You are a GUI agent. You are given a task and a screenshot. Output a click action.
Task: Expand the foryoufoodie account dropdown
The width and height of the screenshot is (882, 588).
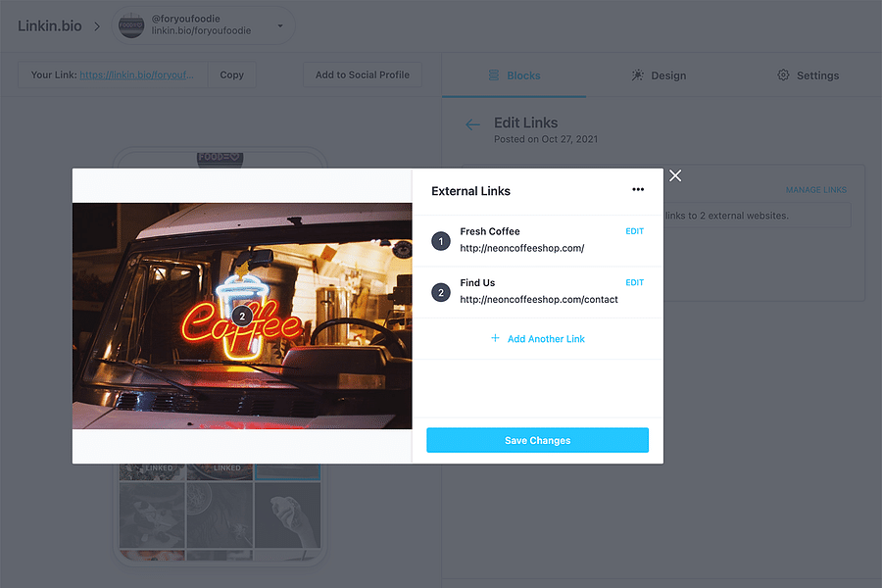point(278,24)
